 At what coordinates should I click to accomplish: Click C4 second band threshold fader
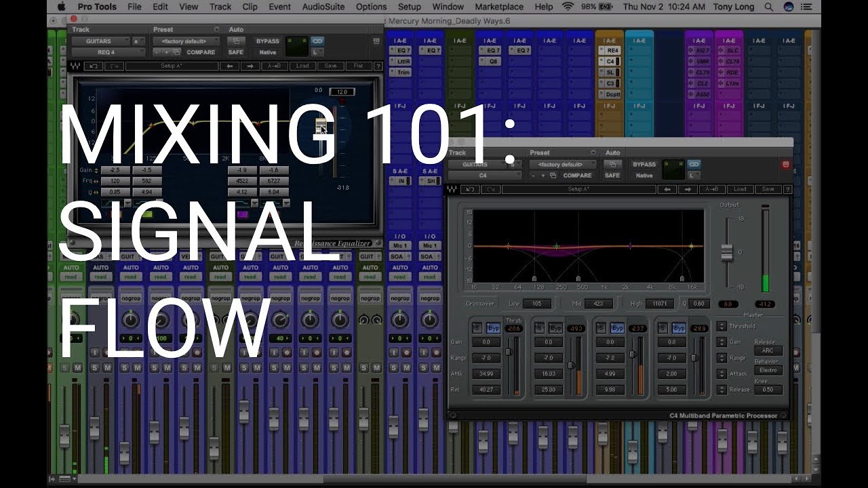pos(571,365)
